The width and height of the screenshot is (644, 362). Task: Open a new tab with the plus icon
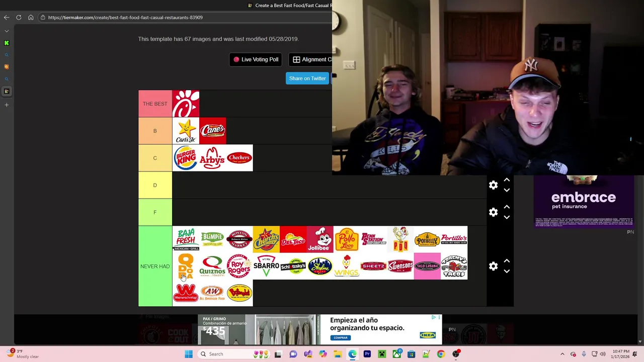tap(7, 105)
